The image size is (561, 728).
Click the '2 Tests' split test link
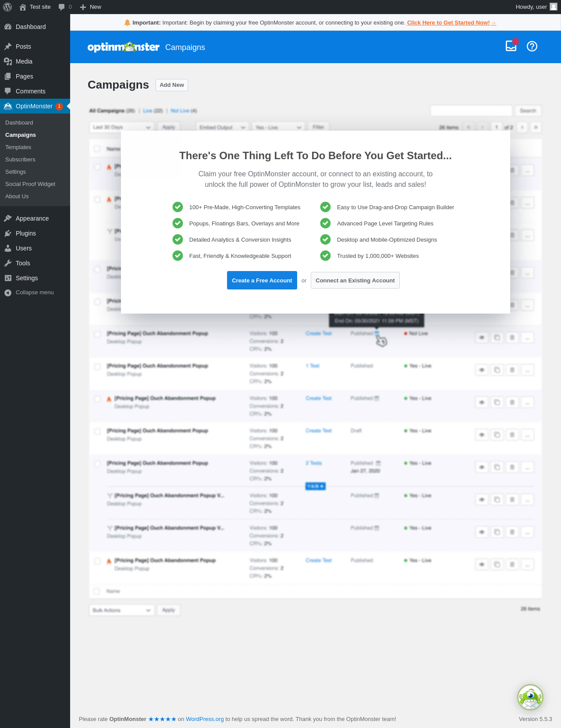click(x=314, y=463)
